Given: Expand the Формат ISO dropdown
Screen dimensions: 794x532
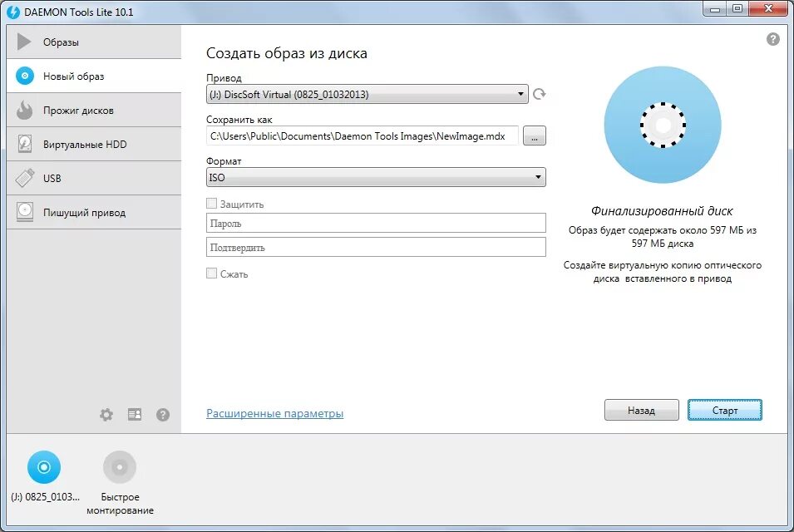Looking at the screenshot, I should click(x=376, y=177).
